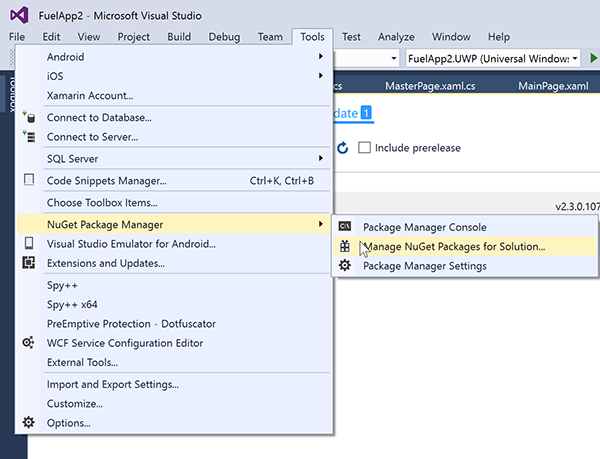Choose Import and Export Settings
This screenshot has height=459, width=600.
(x=113, y=384)
